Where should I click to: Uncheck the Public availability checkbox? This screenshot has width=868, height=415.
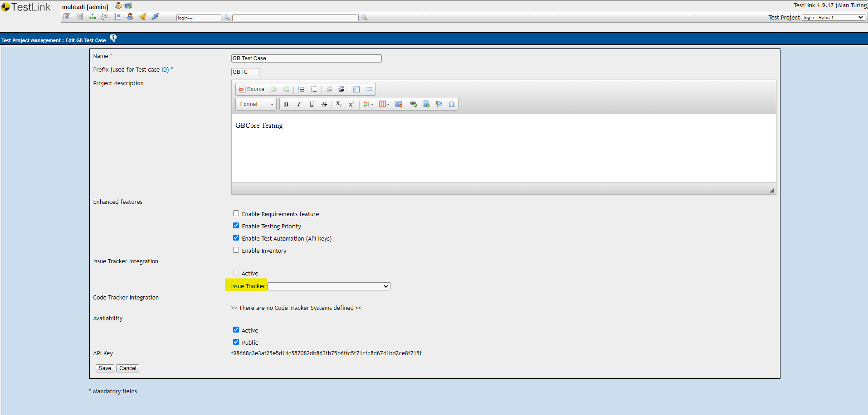tap(236, 342)
